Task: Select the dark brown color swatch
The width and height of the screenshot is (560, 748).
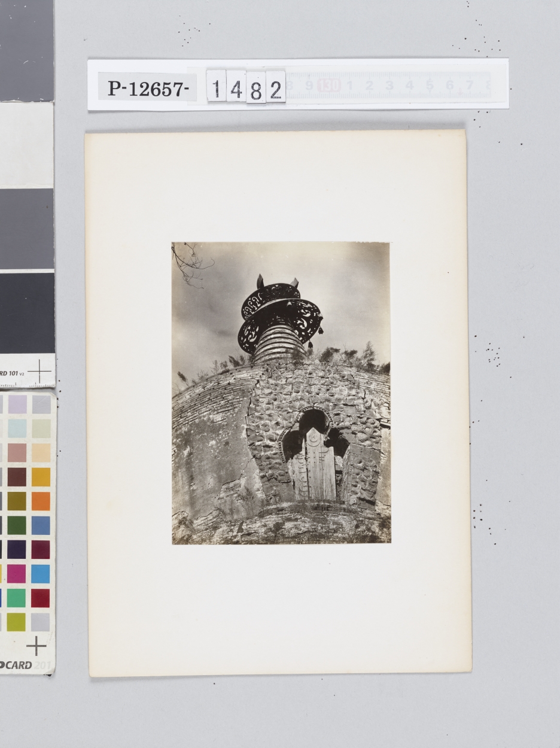Action: tap(17, 477)
